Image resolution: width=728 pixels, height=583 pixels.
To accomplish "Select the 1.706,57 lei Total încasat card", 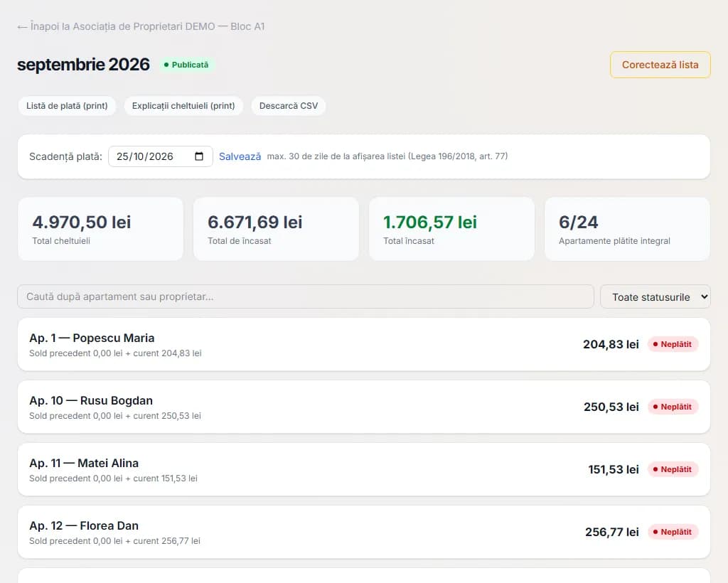I will point(451,229).
